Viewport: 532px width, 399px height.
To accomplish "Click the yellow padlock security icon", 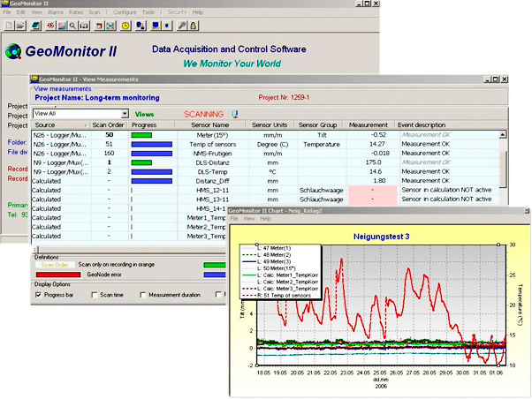I will coord(193,26).
